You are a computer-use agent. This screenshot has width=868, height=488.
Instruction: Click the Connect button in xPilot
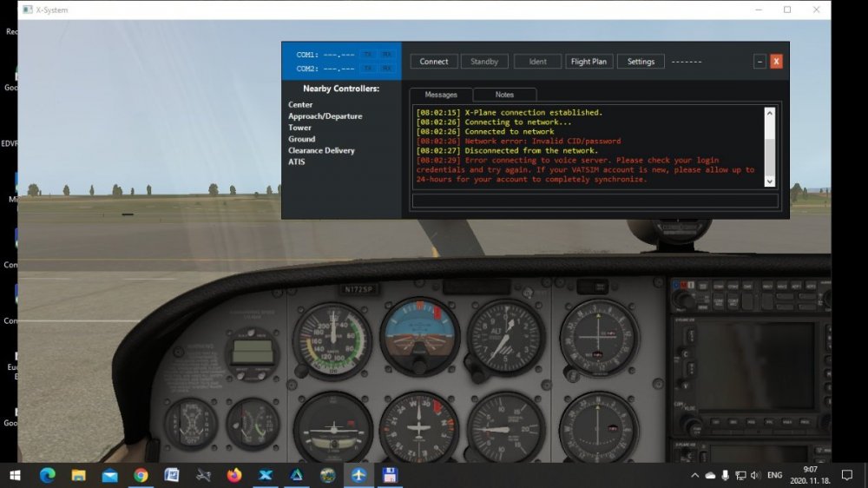434,62
